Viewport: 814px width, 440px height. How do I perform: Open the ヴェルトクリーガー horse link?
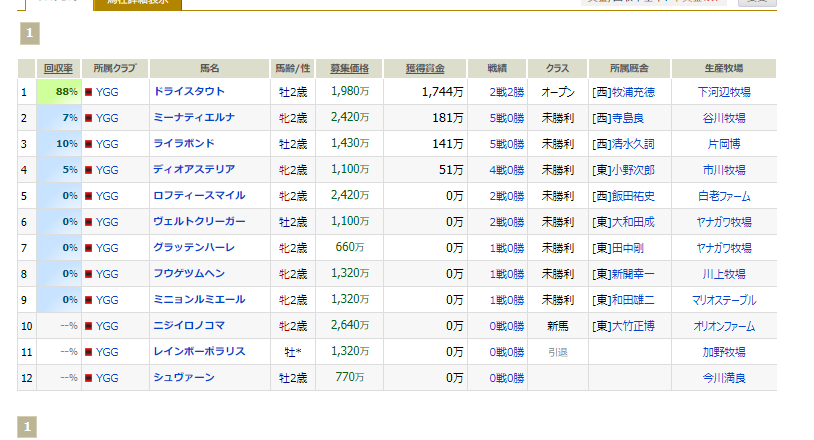point(199,222)
